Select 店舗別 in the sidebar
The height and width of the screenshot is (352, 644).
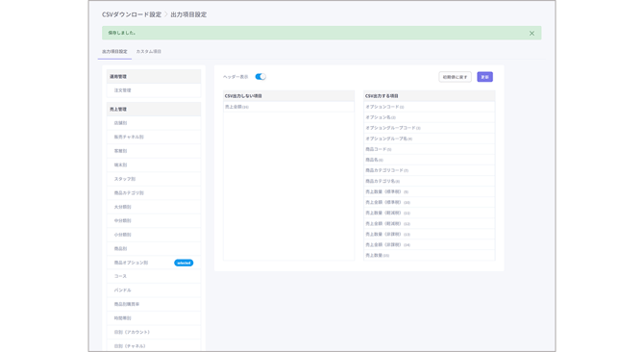point(154,123)
